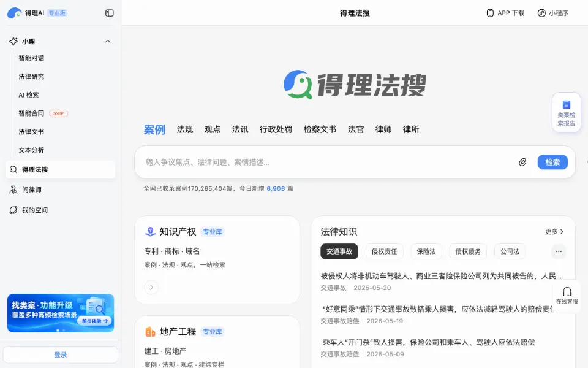
Task: Select 保险法 category chip
Action: pos(426,251)
